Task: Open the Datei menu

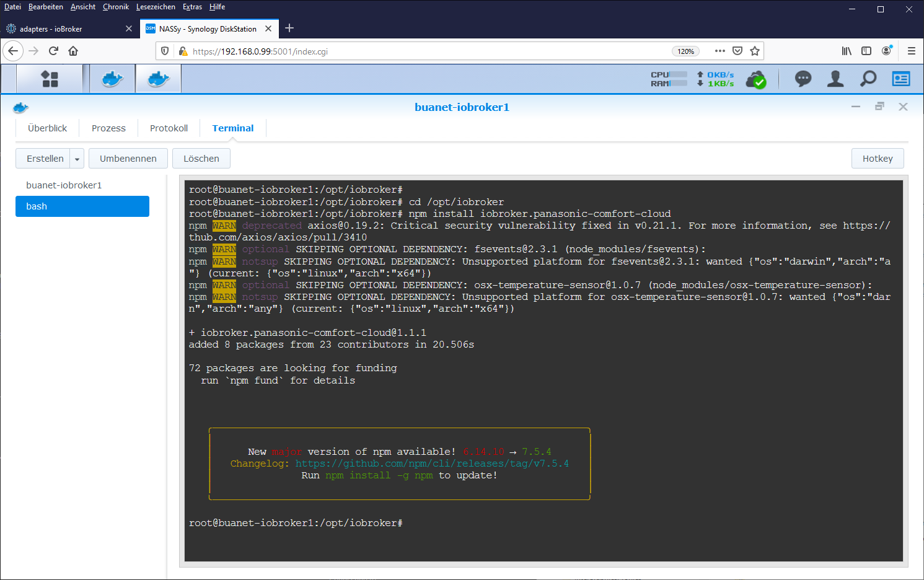Action: pyautogui.click(x=12, y=7)
